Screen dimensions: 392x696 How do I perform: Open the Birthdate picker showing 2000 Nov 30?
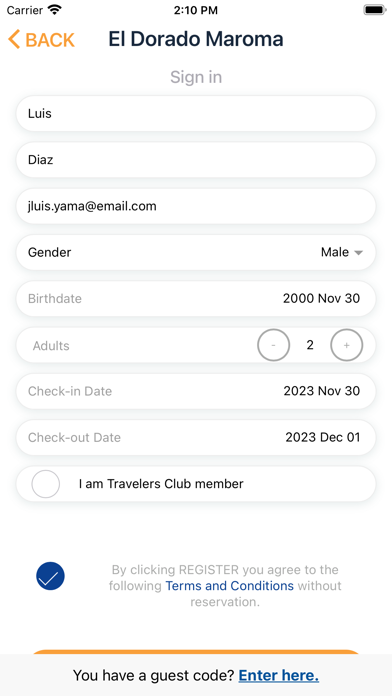(x=196, y=299)
